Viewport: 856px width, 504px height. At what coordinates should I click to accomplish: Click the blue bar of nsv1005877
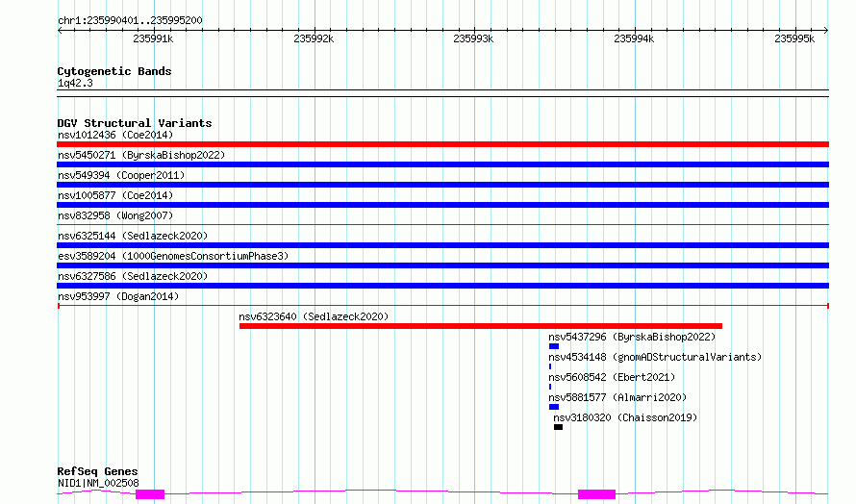pyautogui.click(x=442, y=205)
